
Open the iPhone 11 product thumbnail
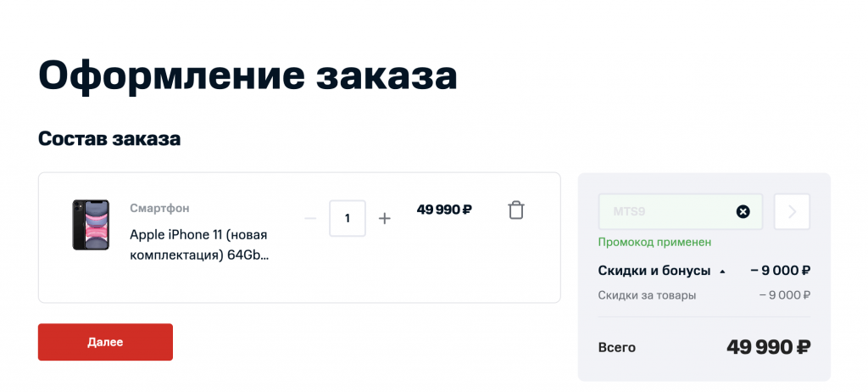[91, 225]
